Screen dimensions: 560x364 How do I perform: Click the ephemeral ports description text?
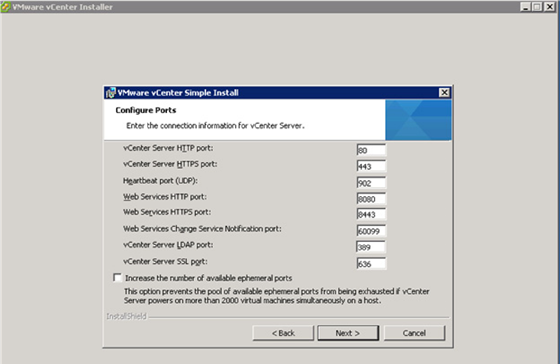tap(277, 296)
